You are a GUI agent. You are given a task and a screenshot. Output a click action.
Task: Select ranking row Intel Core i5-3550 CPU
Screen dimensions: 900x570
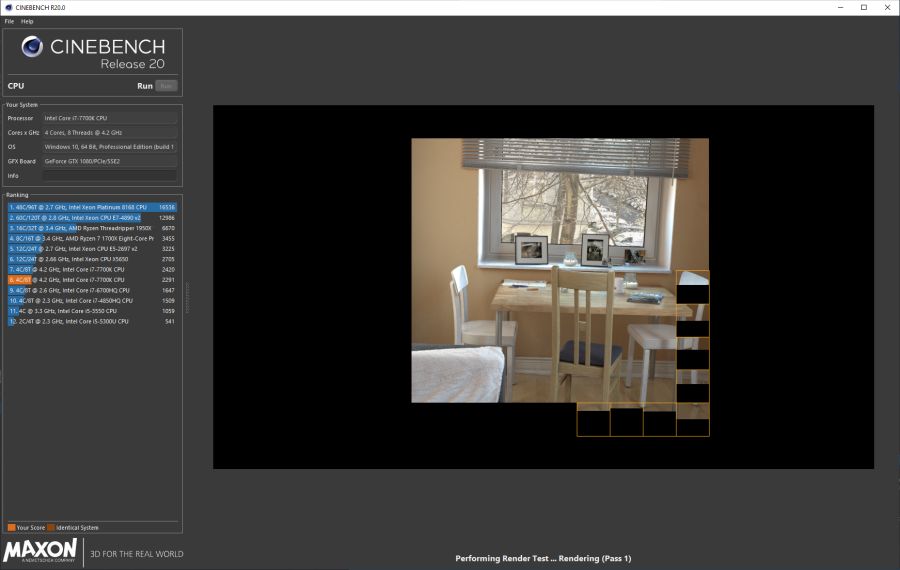point(92,311)
